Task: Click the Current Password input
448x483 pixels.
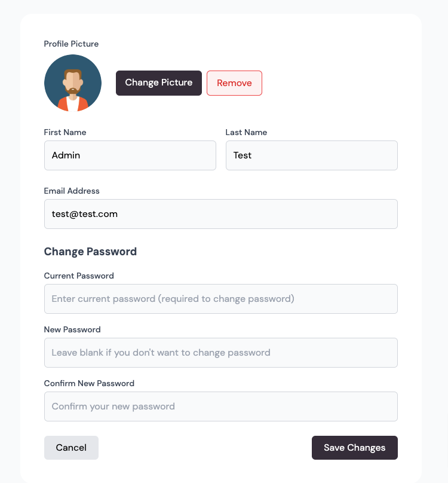Action: pos(220,299)
